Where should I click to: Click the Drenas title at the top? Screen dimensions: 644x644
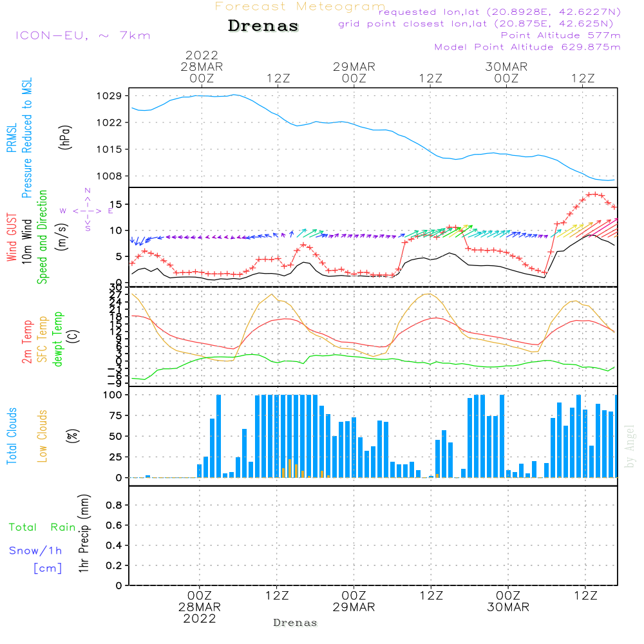263,26
